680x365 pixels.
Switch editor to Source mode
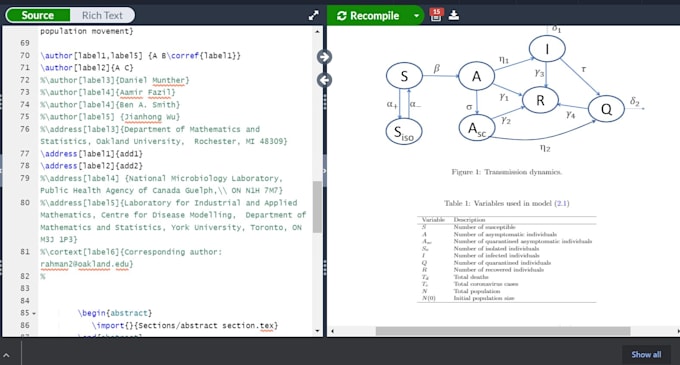click(38, 15)
